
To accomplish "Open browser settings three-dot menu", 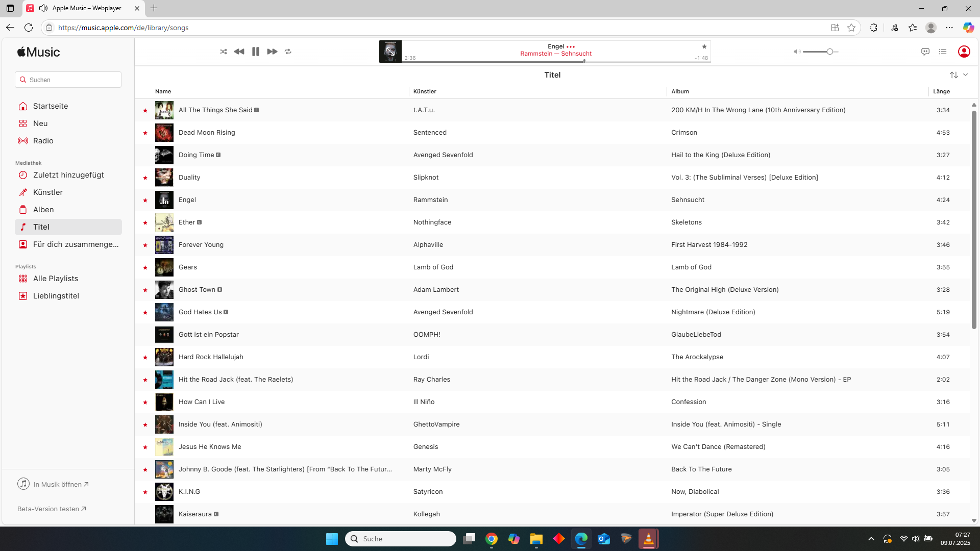I will click(949, 28).
